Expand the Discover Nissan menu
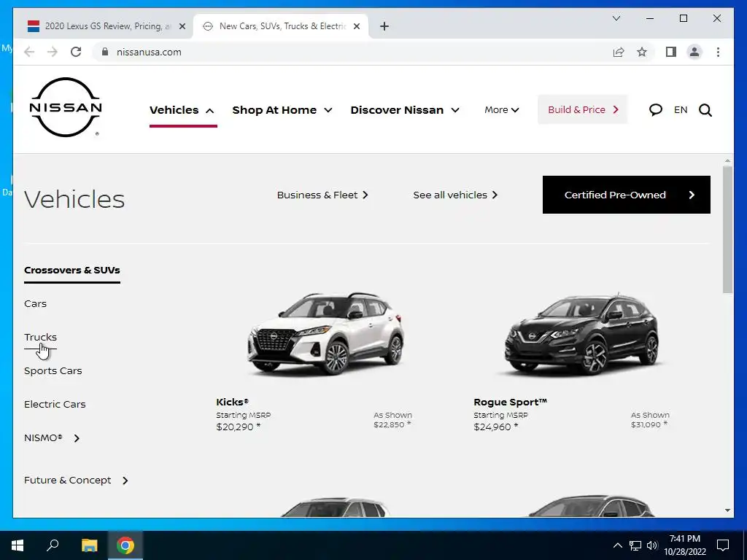 pyautogui.click(x=405, y=110)
